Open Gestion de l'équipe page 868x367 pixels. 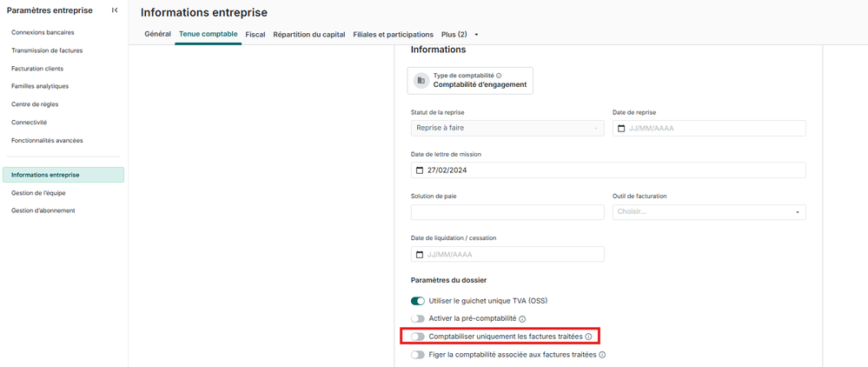tap(38, 193)
